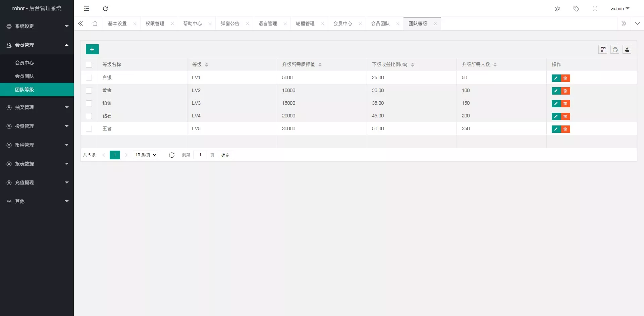
Task: Click the tag icon in the header
Action: [x=576, y=9]
